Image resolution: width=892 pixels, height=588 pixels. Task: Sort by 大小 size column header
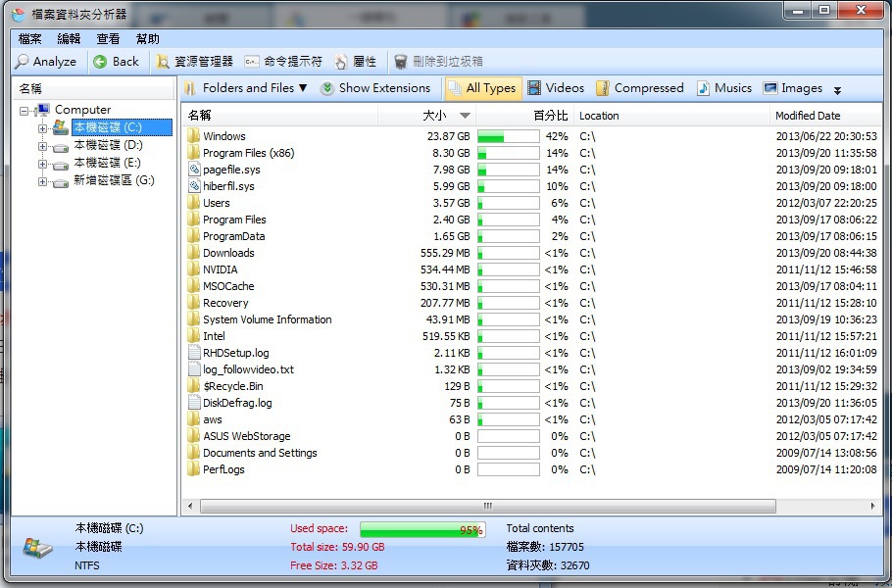point(426,116)
